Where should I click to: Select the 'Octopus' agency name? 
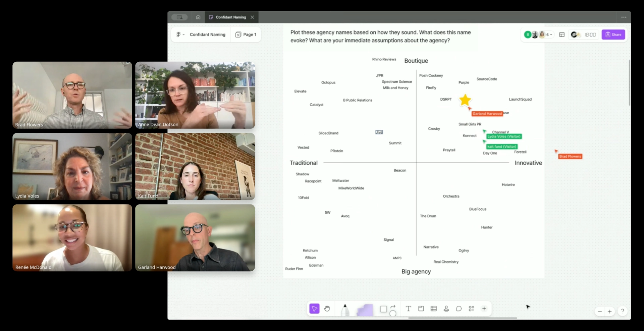click(328, 82)
